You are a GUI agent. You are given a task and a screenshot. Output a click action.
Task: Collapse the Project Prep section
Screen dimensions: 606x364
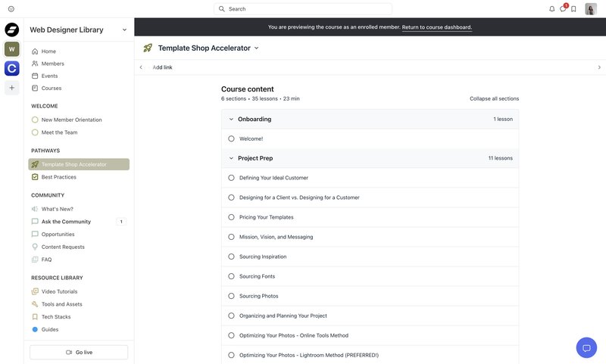tap(231, 158)
